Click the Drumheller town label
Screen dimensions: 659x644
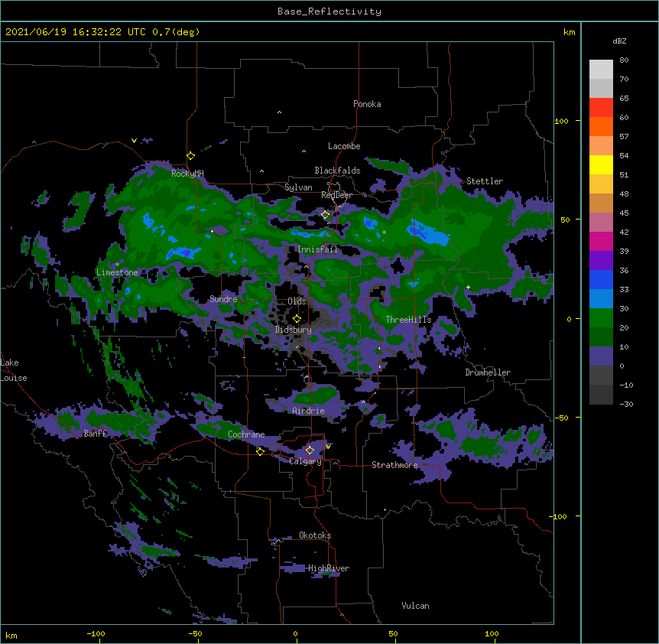488,372
